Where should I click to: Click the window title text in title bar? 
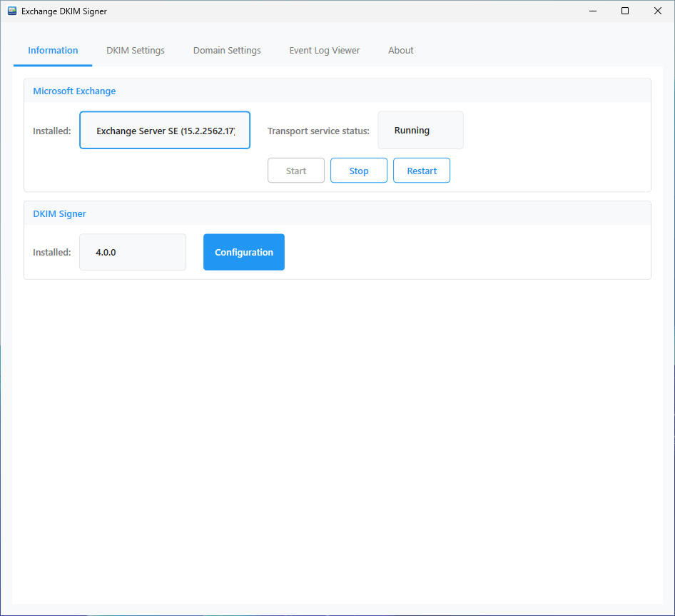[x=64, y=11]
